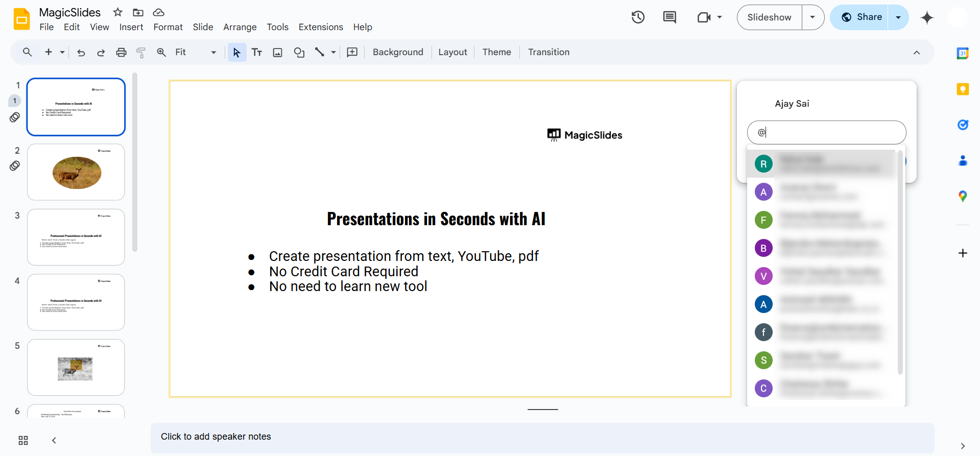Hide the menus with collapse chevron
This screenshot has width=980, height=456.
click(917, 53)
